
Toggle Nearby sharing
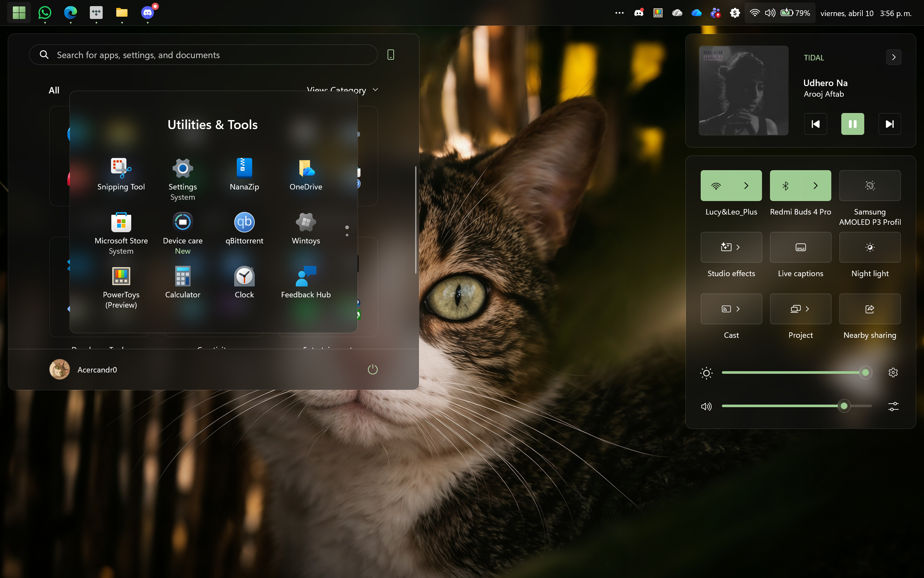click(x=870, y=309)
